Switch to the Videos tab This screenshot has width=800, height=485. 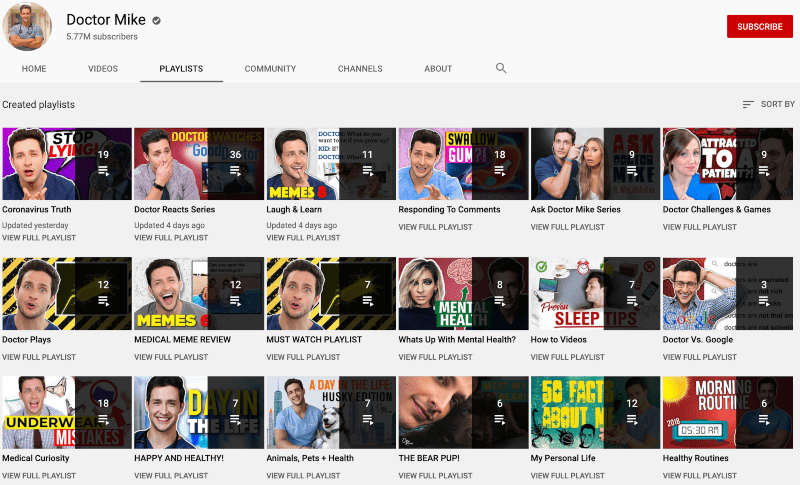tap(103, 69)
